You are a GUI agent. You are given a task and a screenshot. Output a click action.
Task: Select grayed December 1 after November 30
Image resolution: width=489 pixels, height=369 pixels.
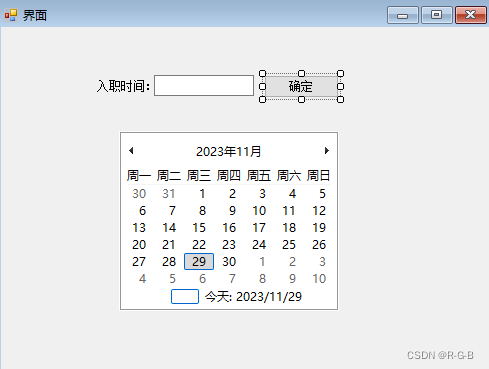coord(262,262)
